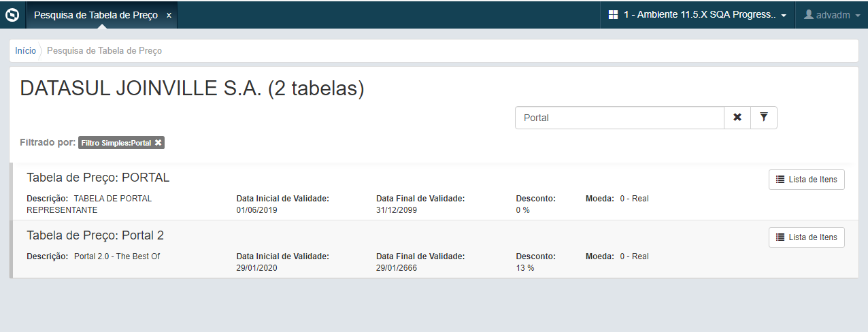
Task: Clear the search with the X icon
Action: (x=737, y=118)
